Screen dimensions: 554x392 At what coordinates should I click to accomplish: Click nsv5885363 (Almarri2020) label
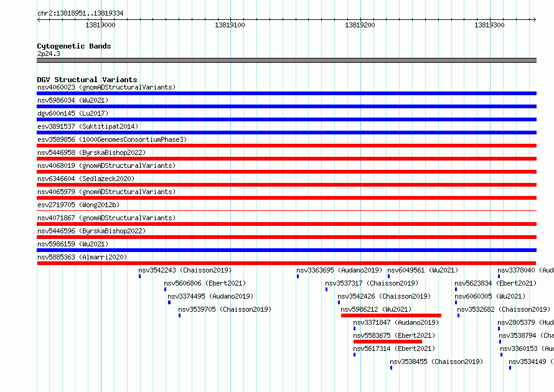click(82, 257)
